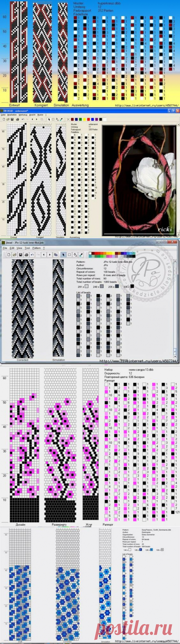
Task: Click the pink rope necklace photo
Action: pos(139,181)
